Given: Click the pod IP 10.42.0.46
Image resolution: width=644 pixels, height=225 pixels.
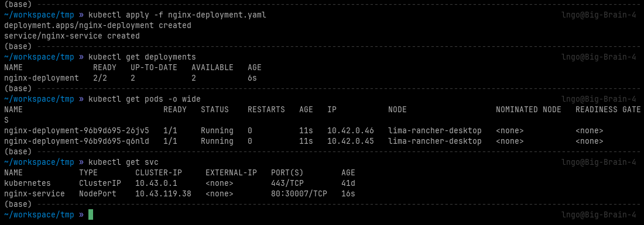Looking at the screenshot, I should click(x=350, y=131).
